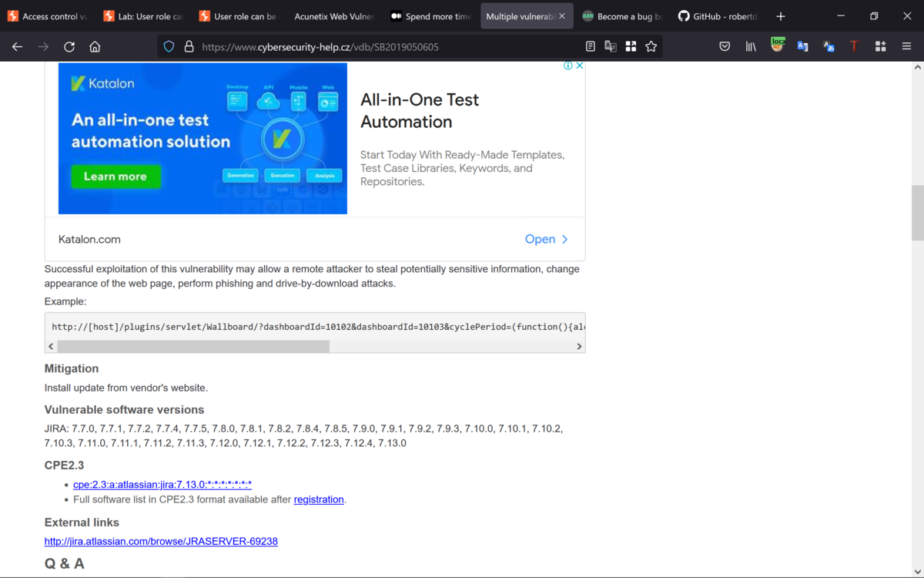The height and width of the screenshot is (578, 924).
Task: Switch to the Access control vulnerabilities tab
Action: click(48, 16)
